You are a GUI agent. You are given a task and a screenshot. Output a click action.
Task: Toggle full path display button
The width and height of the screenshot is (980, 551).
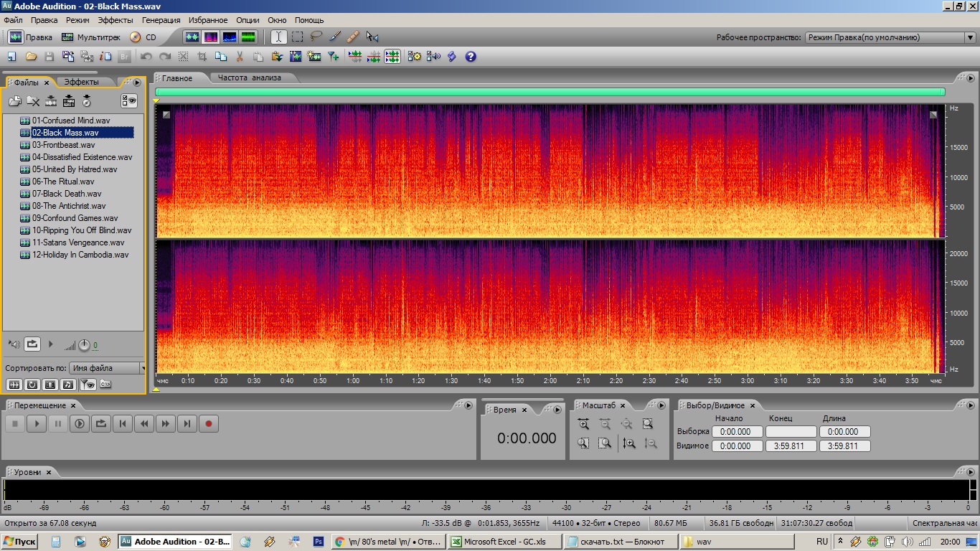[x=105, y=385]
